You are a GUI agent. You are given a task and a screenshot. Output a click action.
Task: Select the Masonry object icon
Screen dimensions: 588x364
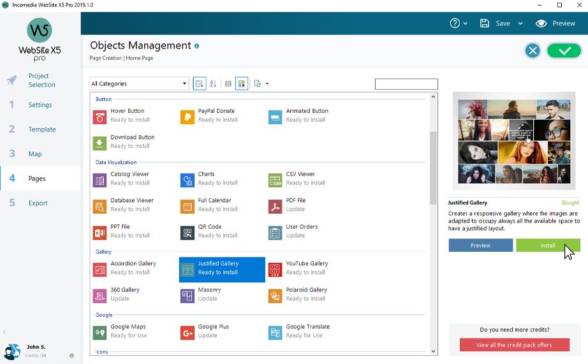[x=187, y=296]
